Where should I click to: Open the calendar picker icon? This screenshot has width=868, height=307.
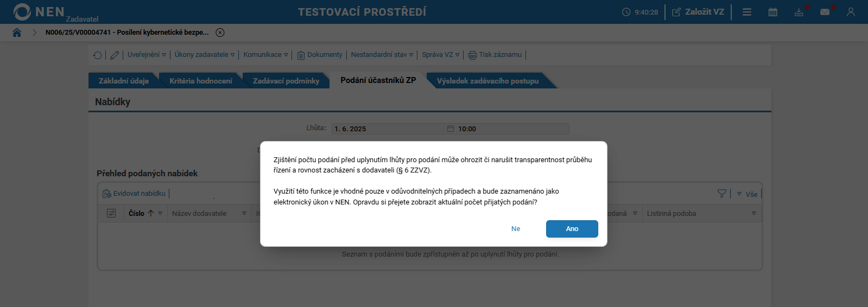coord(451,129)
